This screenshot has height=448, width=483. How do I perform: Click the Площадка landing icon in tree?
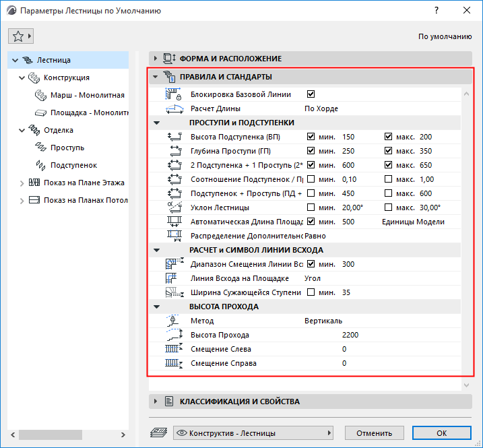[40, 113]
